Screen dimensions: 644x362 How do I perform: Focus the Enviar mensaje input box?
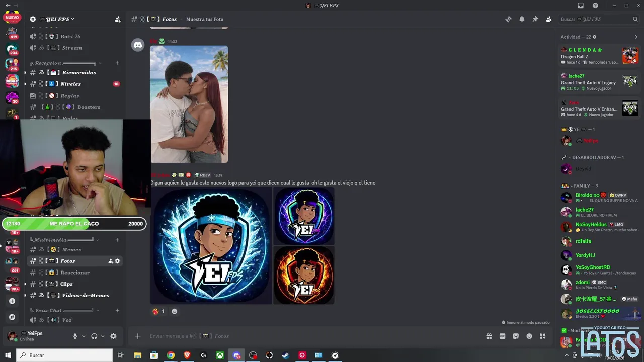[x=312, y=336]
